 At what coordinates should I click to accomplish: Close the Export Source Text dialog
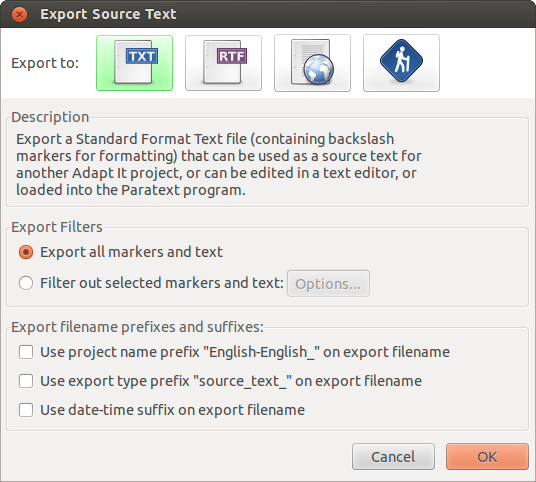point(19,14)
